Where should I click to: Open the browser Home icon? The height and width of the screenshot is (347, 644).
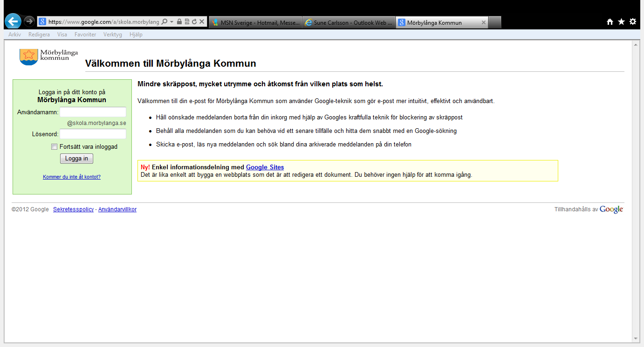pos(610,21)
